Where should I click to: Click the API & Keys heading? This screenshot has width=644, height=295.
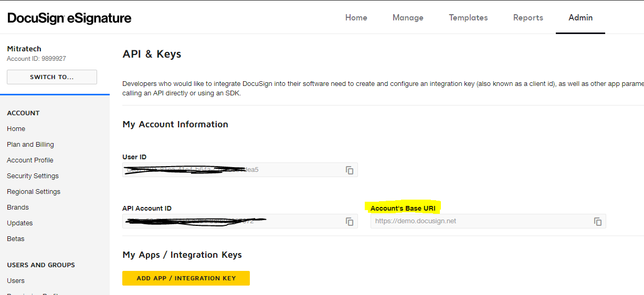152,54
